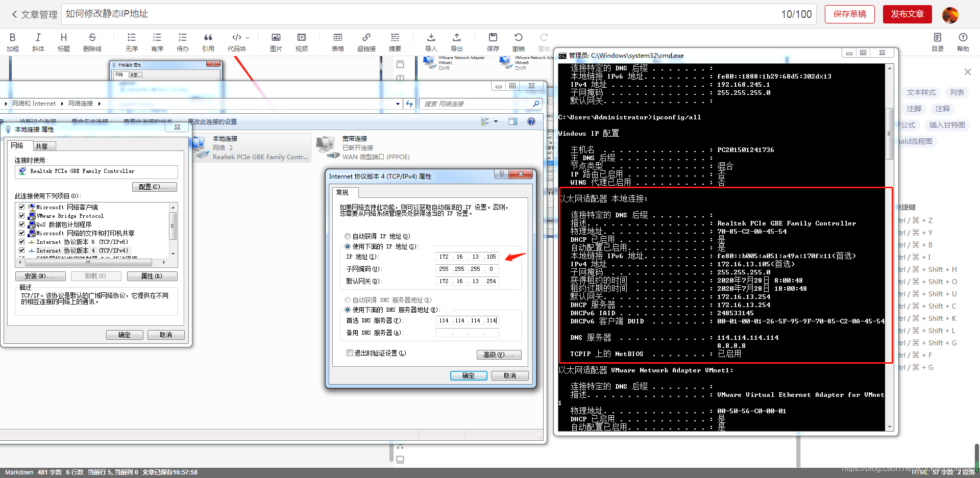Click the 发布文章 publish button
980x478 pixels.
pyautogui.click(x=907, y=14)
